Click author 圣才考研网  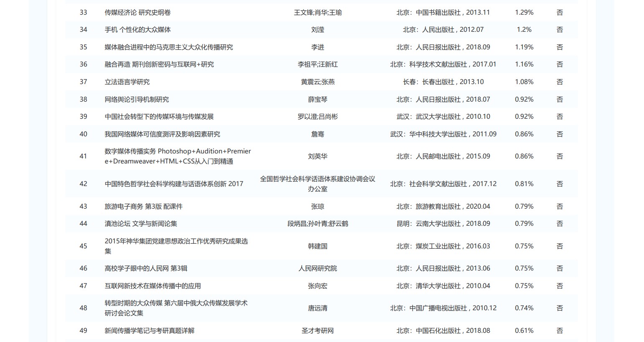pos(318,331)
